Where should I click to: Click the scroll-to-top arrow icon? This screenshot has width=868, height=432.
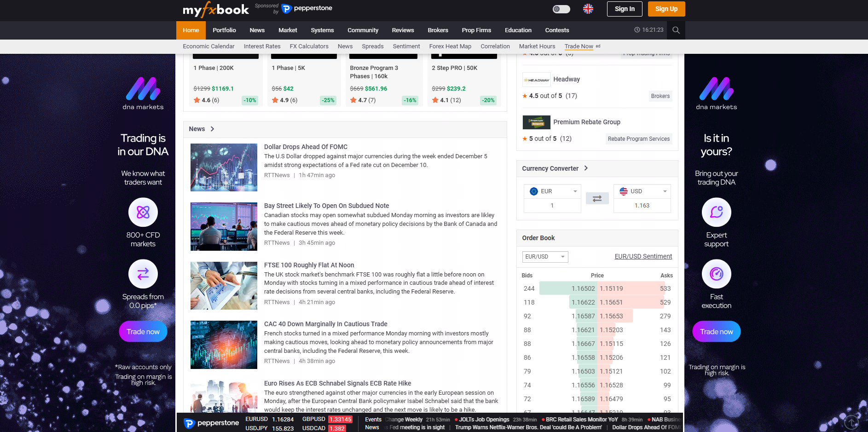[x=851, y=421]
